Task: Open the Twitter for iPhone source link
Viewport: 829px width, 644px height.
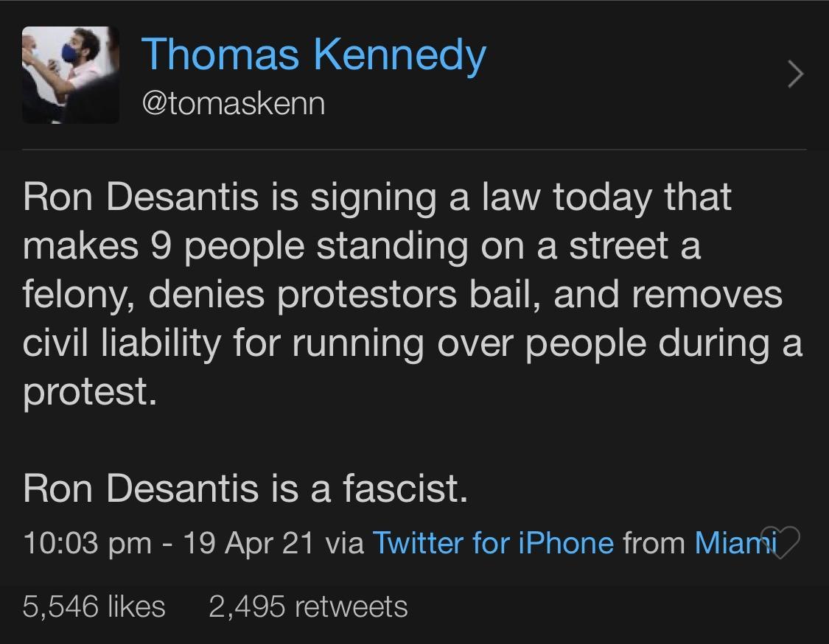Action: pos(493,543)
